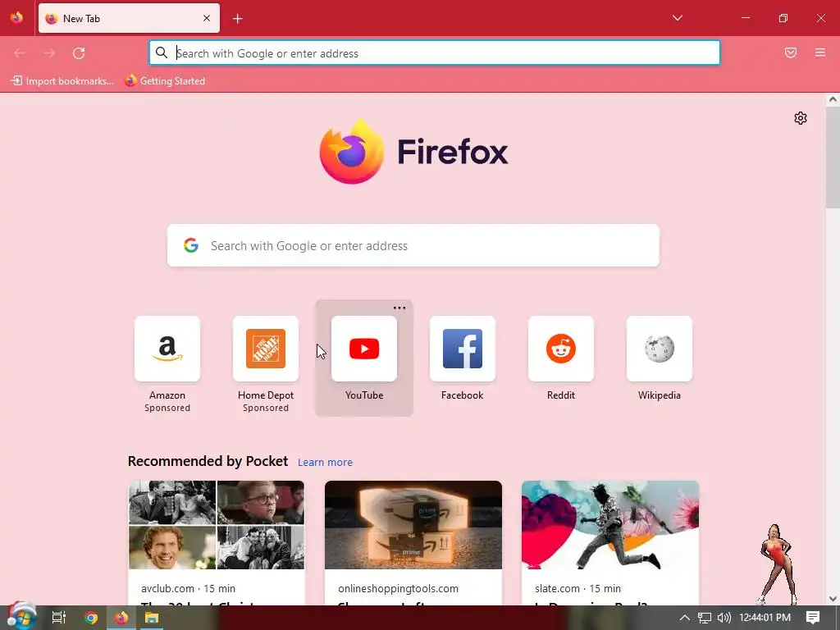Screen dimensions: 840x630
Task: Click the Google logo in search box
Action: pyautogui.click(x=191, y=245)
